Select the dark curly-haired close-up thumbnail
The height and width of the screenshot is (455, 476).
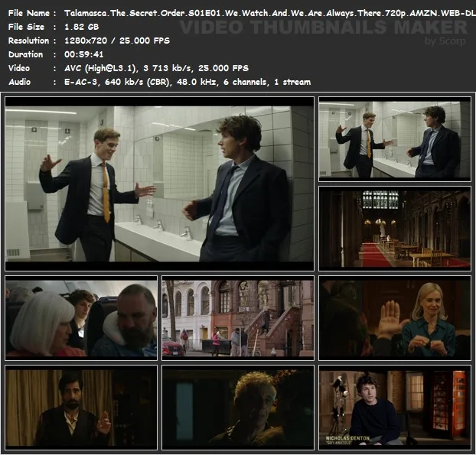tap(237, 406)
